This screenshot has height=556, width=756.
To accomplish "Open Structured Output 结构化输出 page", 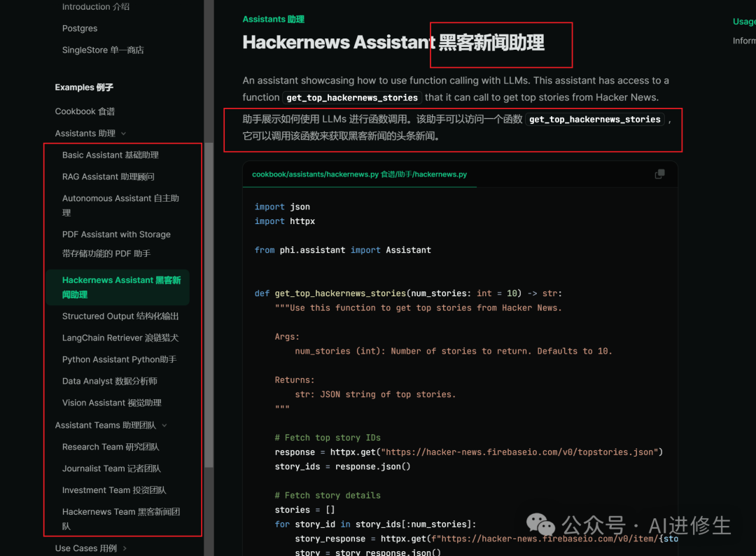I will point(120,317).
